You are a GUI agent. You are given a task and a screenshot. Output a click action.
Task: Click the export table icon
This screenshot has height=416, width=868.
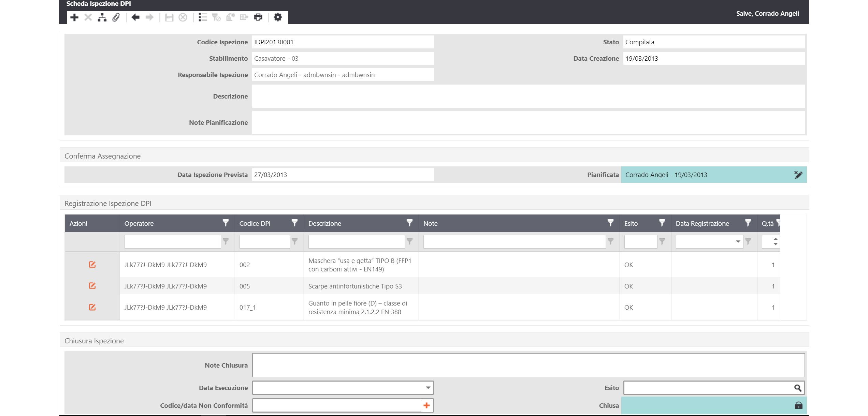[244, 17]
